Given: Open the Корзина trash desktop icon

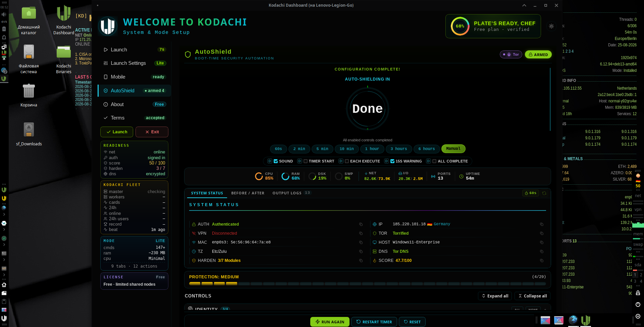Looking at the screenshot, I should click(x=29, y=95).
